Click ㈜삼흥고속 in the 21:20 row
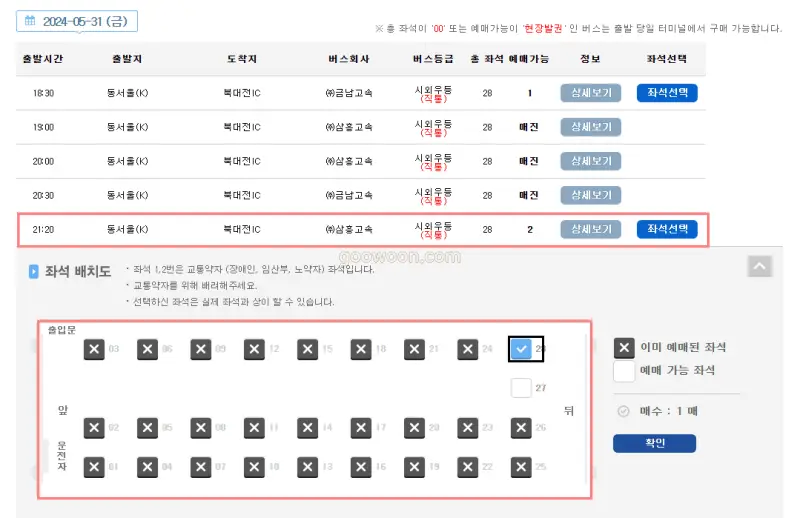The height and width of the screenshot is (518, 800). point(349,230)
